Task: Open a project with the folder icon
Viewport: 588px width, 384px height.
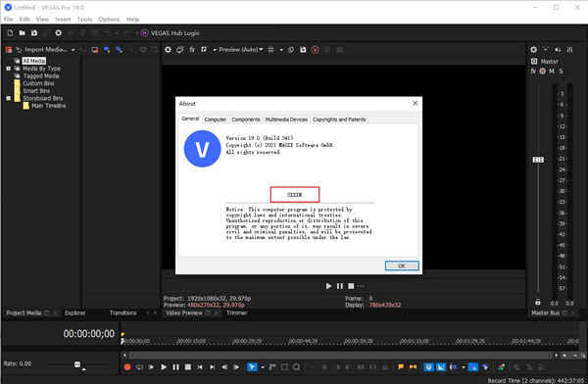Action: click(x=23, y=33)
